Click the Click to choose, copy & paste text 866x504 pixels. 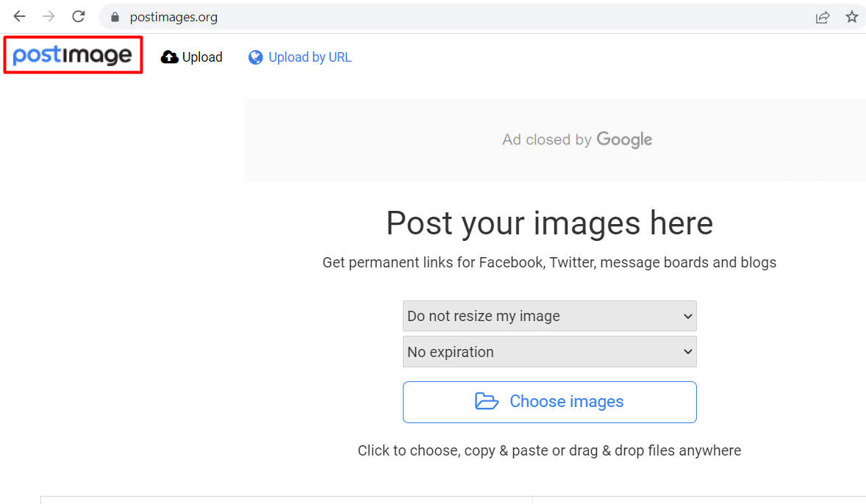click(550, 450)
